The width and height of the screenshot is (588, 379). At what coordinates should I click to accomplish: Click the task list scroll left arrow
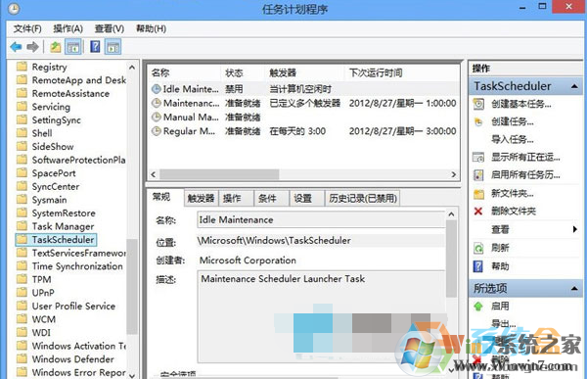click(x=153, y=174)
